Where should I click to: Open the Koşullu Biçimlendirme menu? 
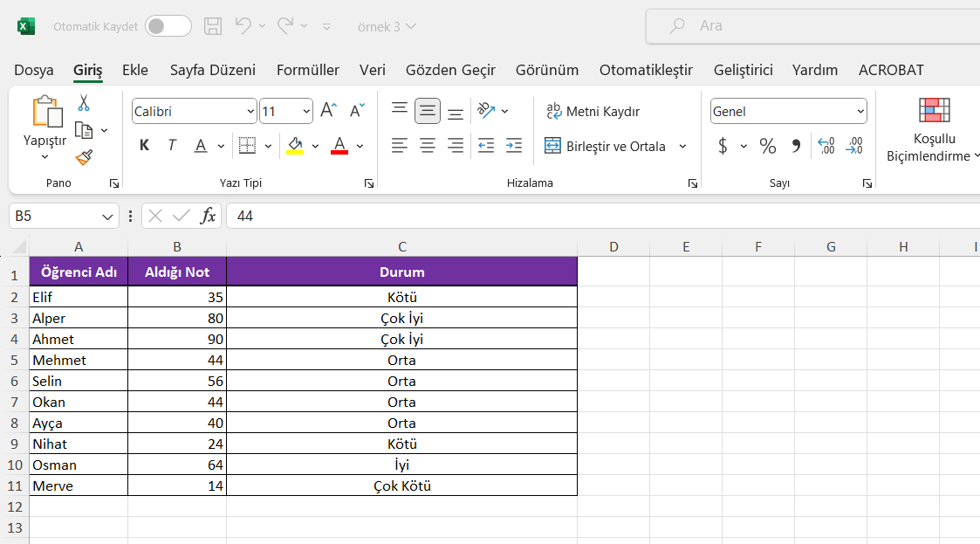point(933,131)
